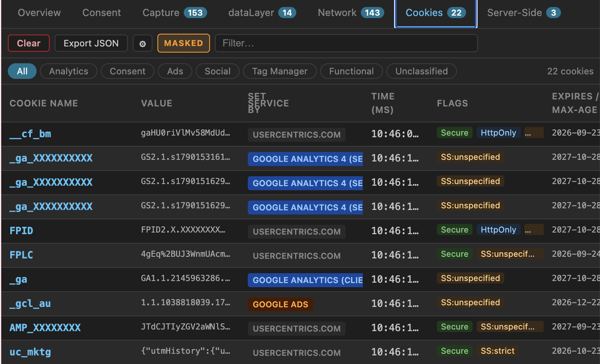Export cookies with Export JSON
Screen dimensions: 600x364
(91, 43)
